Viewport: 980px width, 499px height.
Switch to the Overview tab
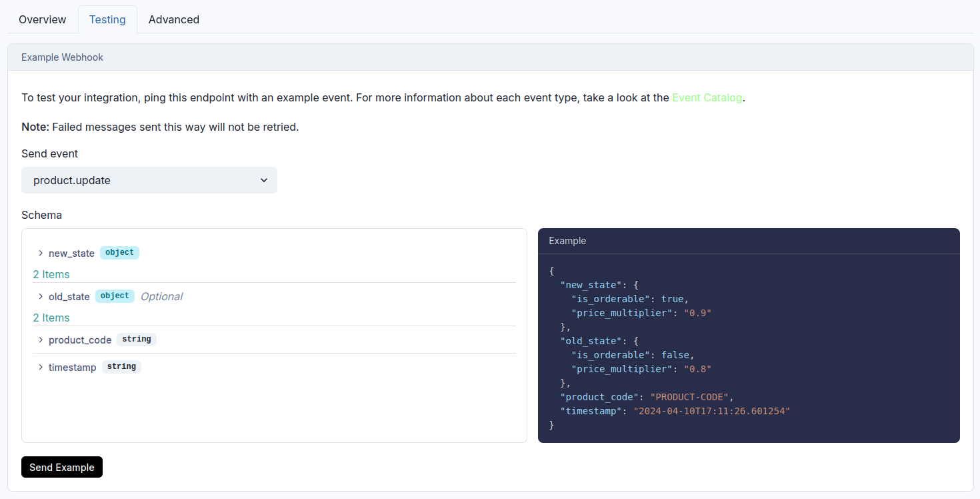click(x=43, y=19)
